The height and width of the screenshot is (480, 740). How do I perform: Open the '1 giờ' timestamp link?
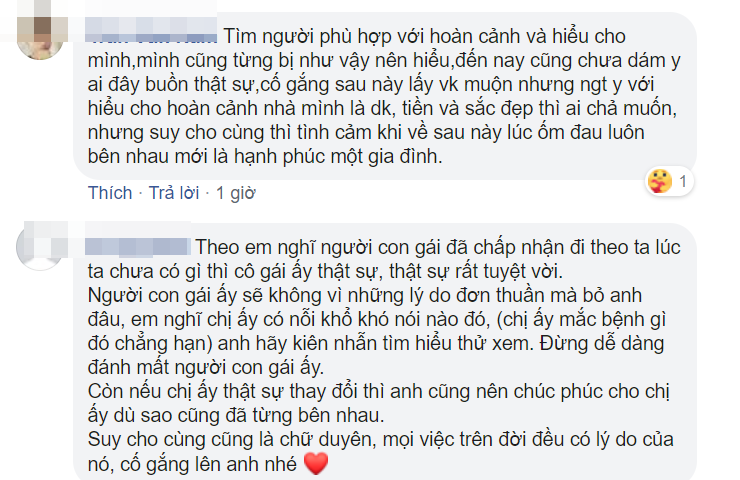(x=235, y=193)
